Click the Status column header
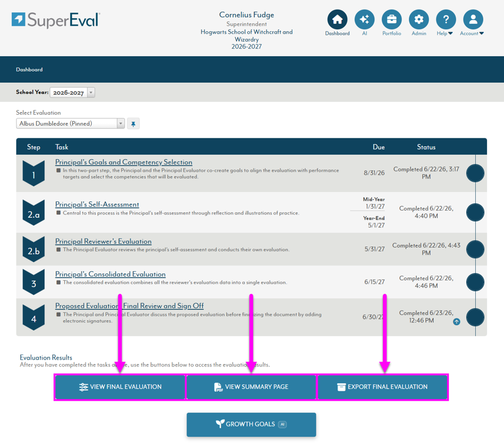Image resolution: width=504 pixels, height=444 pixels. [426, 147]
